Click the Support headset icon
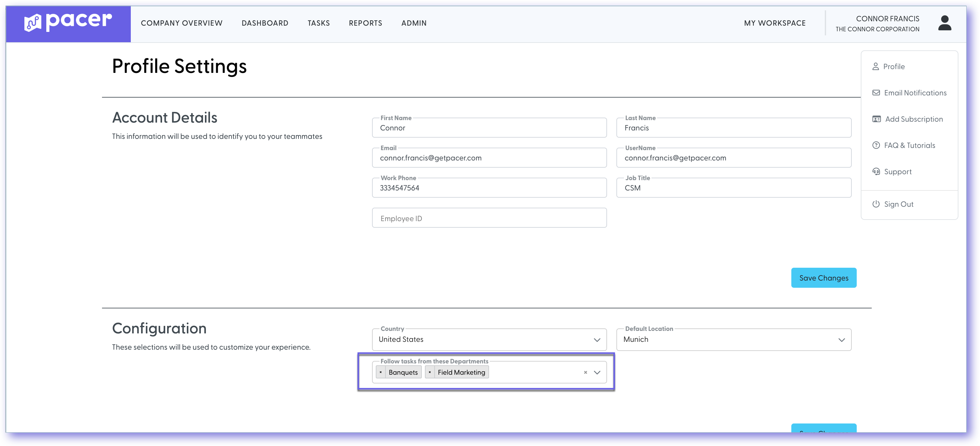The image size is (980, 446). (x=876, y=171)
